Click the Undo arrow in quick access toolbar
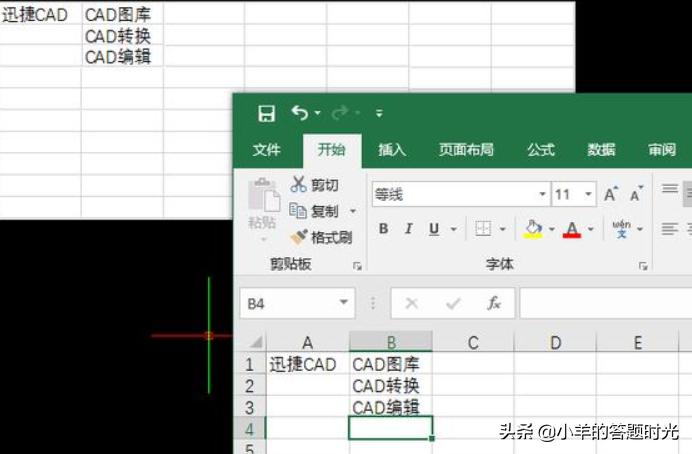This screenshot has width=692, height=454. pos(300,113)
